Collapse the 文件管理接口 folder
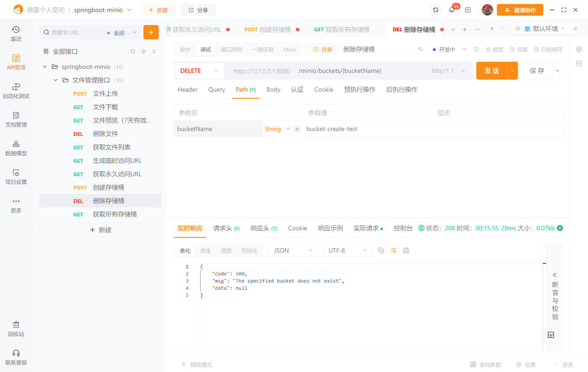This screenshot has height=372, width=588. click(x=55, y=80)
